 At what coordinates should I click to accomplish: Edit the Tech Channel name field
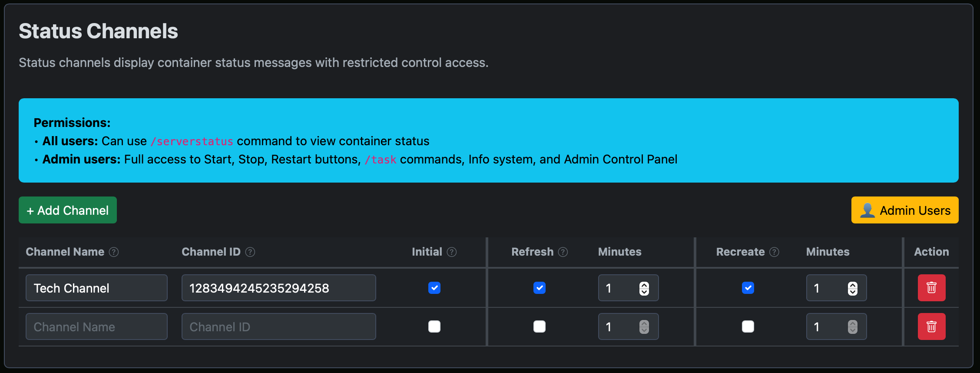(96, 288)
